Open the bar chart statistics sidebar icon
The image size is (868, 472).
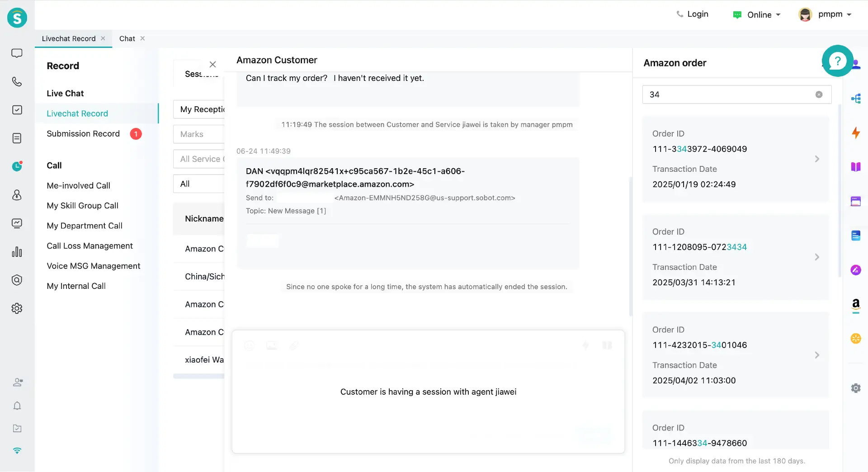[17, 252]
